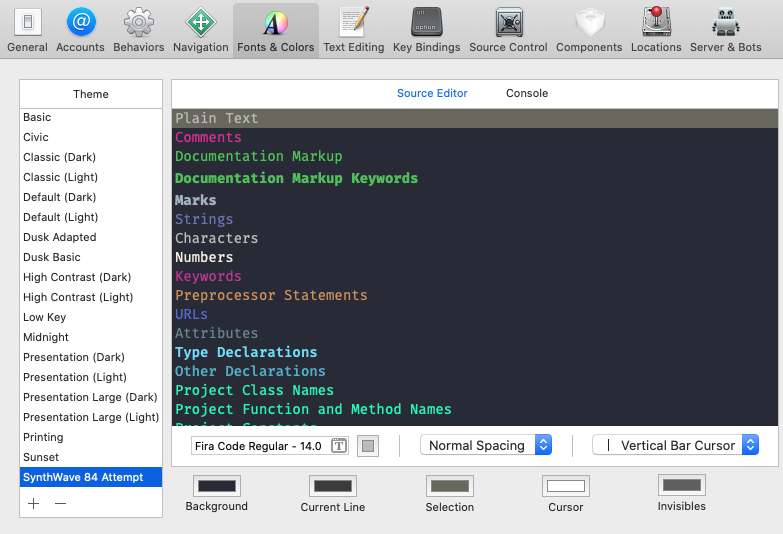Open the Navigation preferences pane
The width and height of the screenshot is (783, 534).
(x=201, y=30)
